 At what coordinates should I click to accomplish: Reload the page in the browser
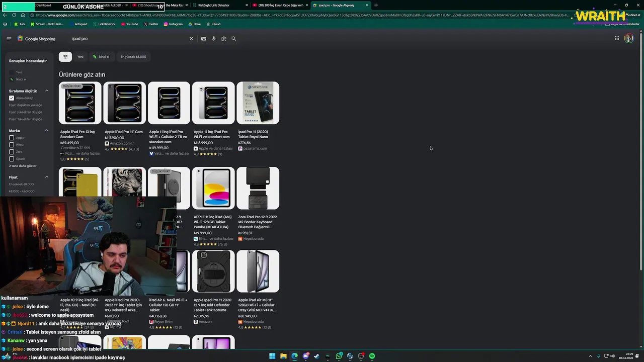coord(14,15)
